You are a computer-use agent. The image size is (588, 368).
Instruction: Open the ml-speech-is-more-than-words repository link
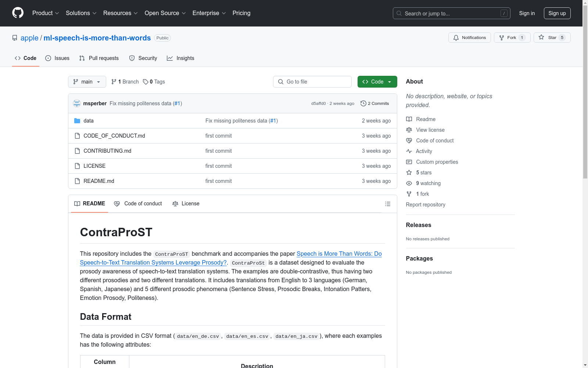tap(97, 38)
